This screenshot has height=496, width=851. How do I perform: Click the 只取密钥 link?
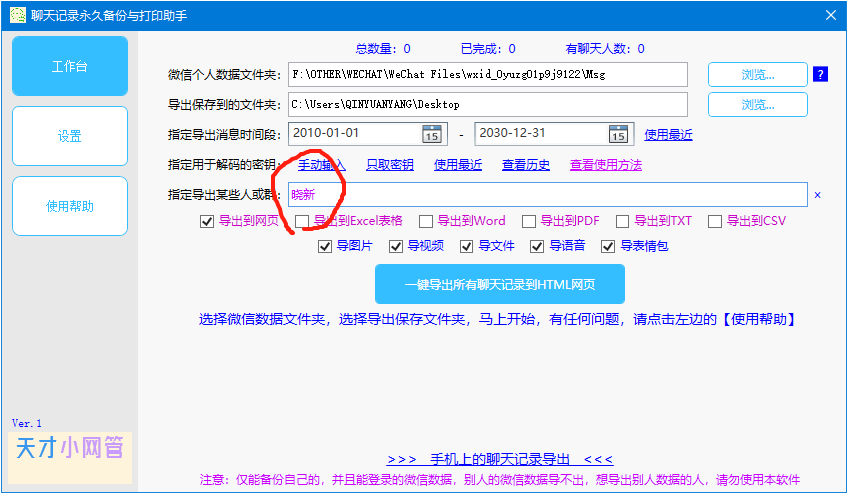pos(390,165)
